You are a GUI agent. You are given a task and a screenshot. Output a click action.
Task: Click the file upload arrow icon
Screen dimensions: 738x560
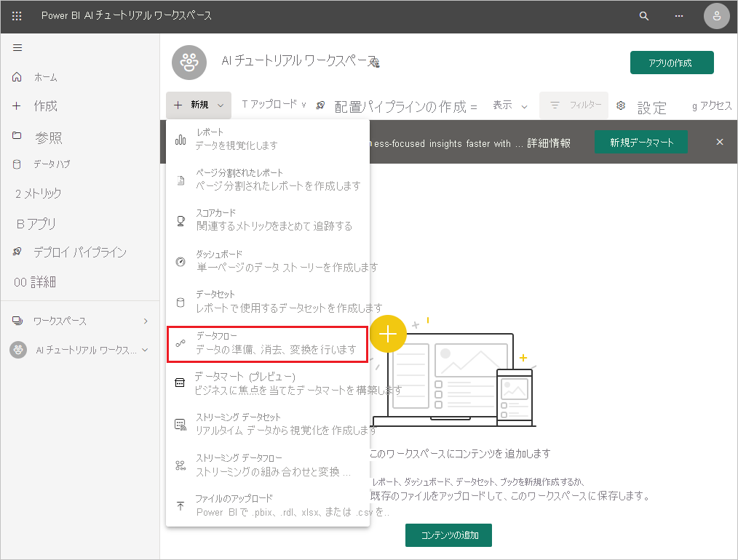(x=180, y=506)
